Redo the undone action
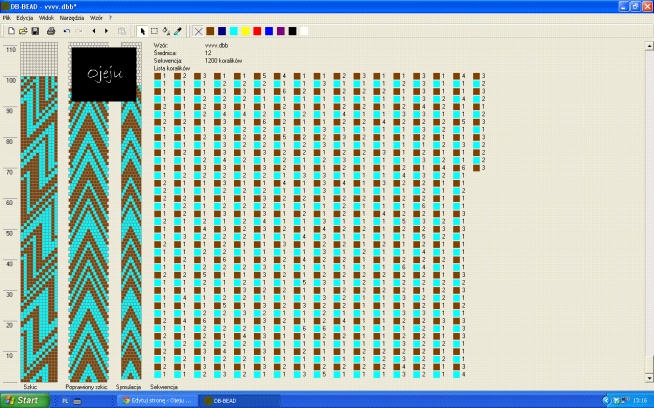 [x=78, y=31]
